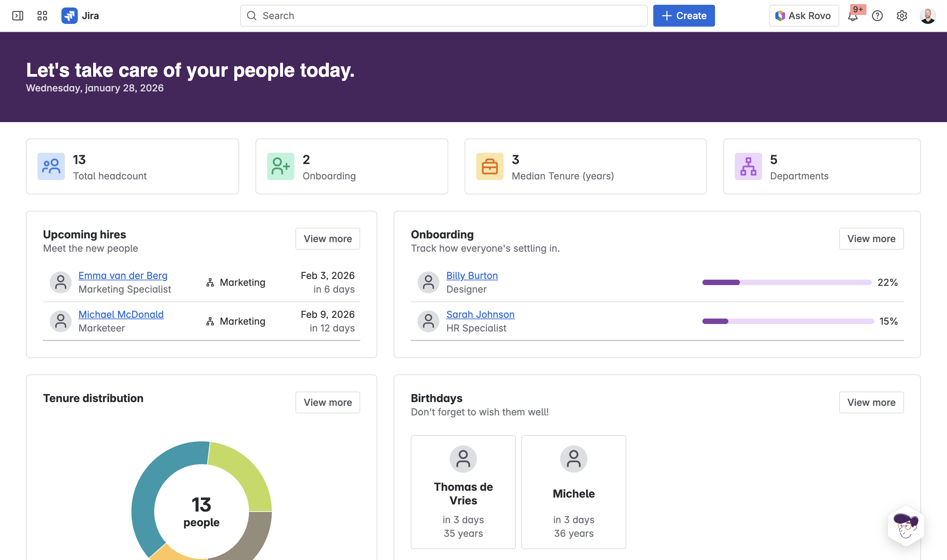
Task: Click the Total headcount people icon
Action: click(x=51, y=166)
